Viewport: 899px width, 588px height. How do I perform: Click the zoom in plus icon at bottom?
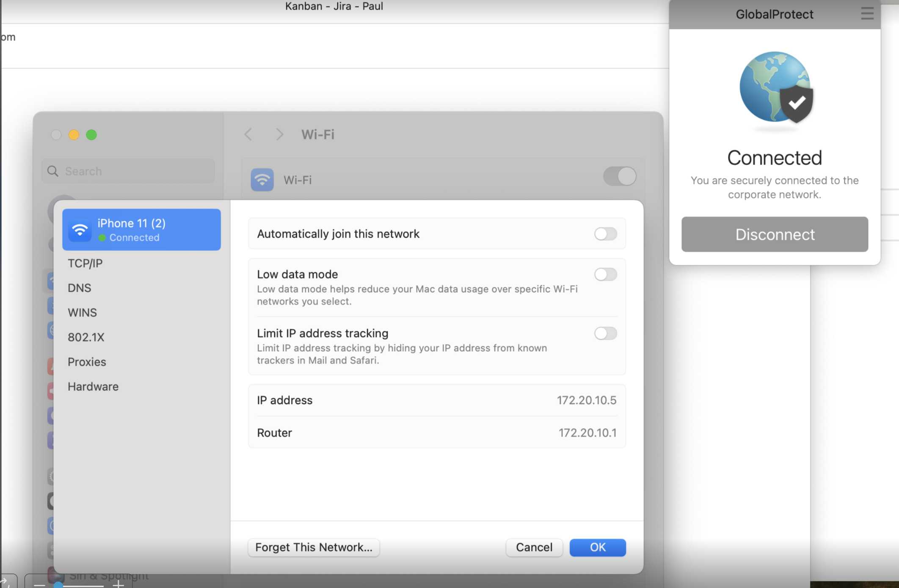[119, 585]
